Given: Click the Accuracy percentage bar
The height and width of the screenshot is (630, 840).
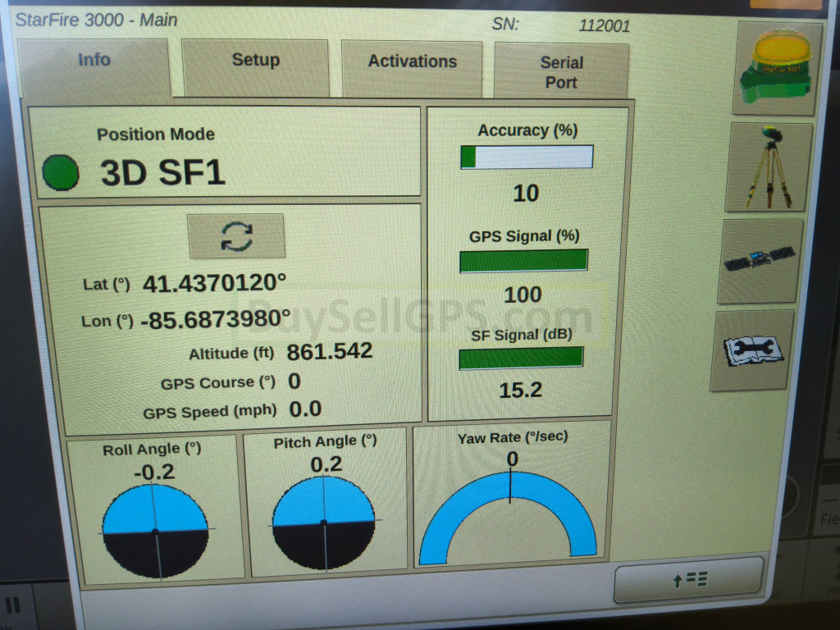Looking at the screenshot, I should (527, 157).
